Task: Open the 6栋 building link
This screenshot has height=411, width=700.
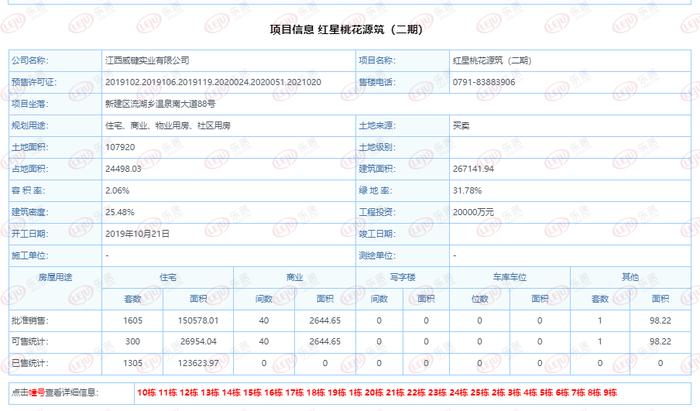Action: tap(562, 393)
